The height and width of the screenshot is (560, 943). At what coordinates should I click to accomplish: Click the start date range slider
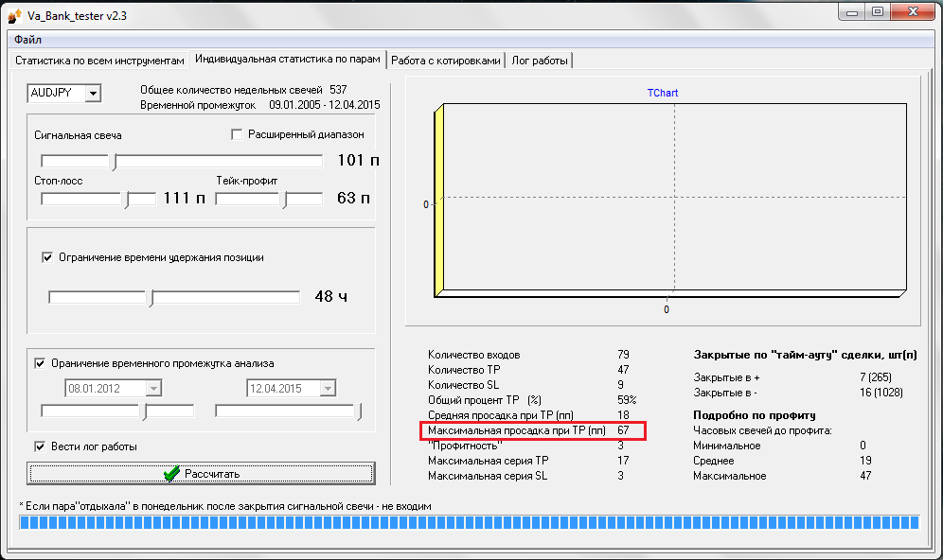pos(117,411)
